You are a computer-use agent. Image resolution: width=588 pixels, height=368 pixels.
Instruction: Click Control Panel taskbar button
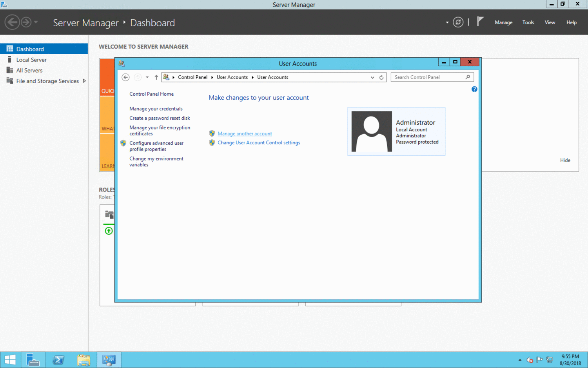coord(109,360)
